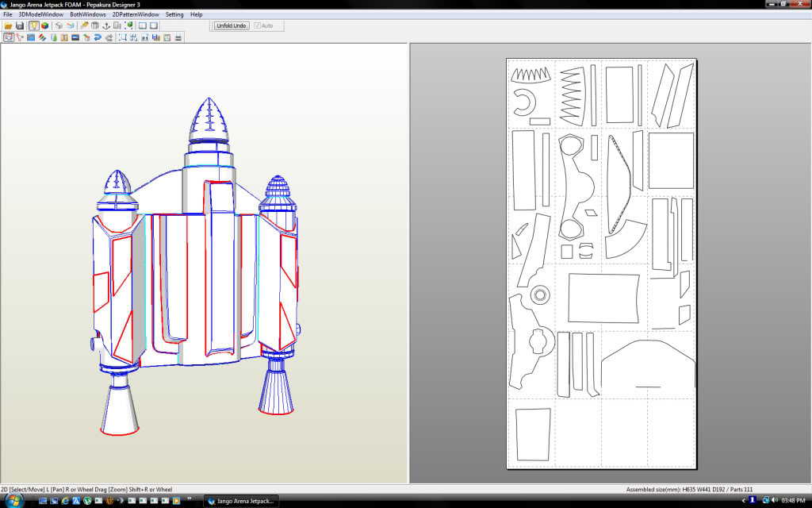Open the BothWindows menu
Screen dimensions: 812x508
(87, 14)
